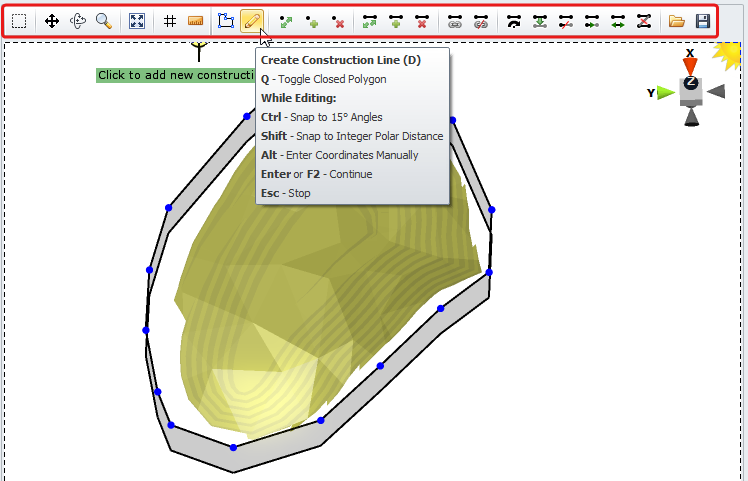The width and height of the screenshot is (748, 481).
Task: Click the line icon with double-headed green arrow
Action: (x=618, y=21)
